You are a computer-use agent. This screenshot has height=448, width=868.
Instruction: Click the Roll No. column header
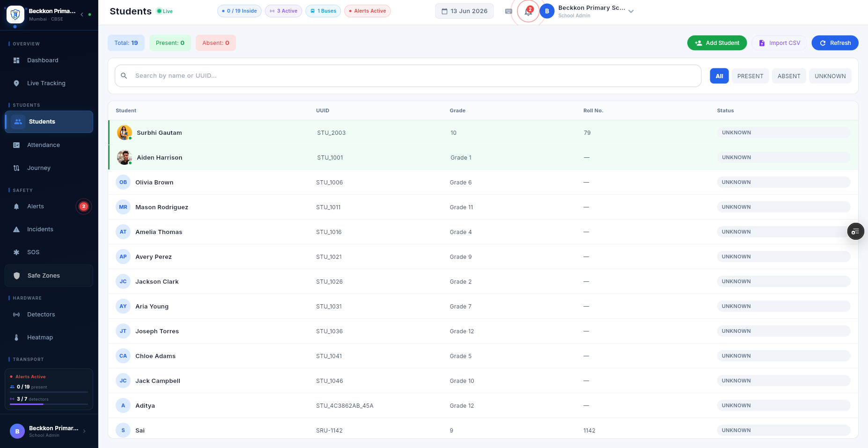(x=593, y=110)
